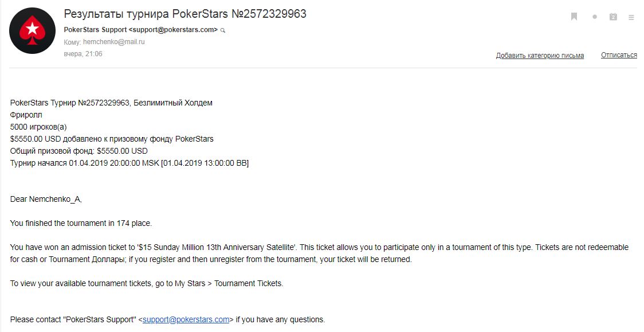Click the 'My Stars > Tournament Tickets' text

(x=229, y=283)
